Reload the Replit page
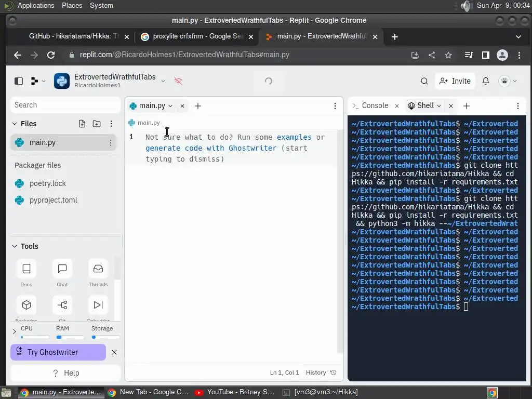Viewport: 532px width, 399px height. click(51, 55)
